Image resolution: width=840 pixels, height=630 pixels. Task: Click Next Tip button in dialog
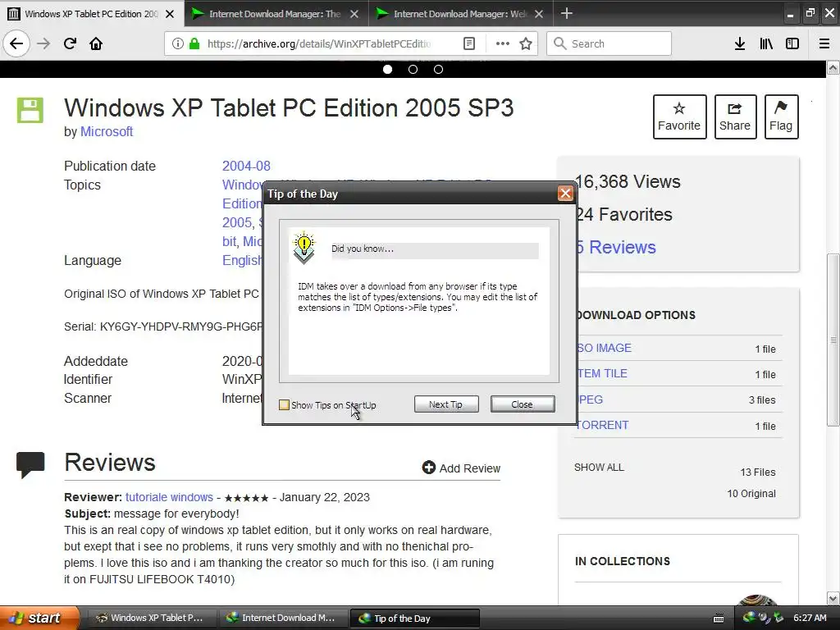446,404
